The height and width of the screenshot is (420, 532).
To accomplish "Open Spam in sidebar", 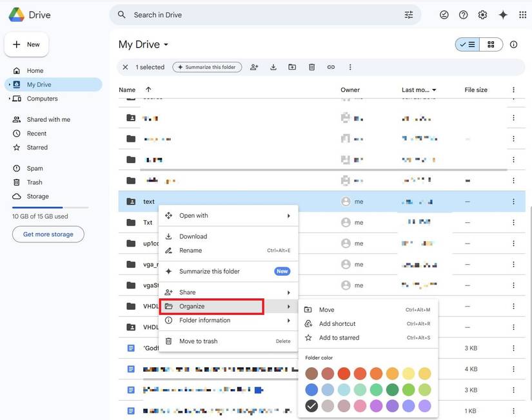I will [53, 169].
